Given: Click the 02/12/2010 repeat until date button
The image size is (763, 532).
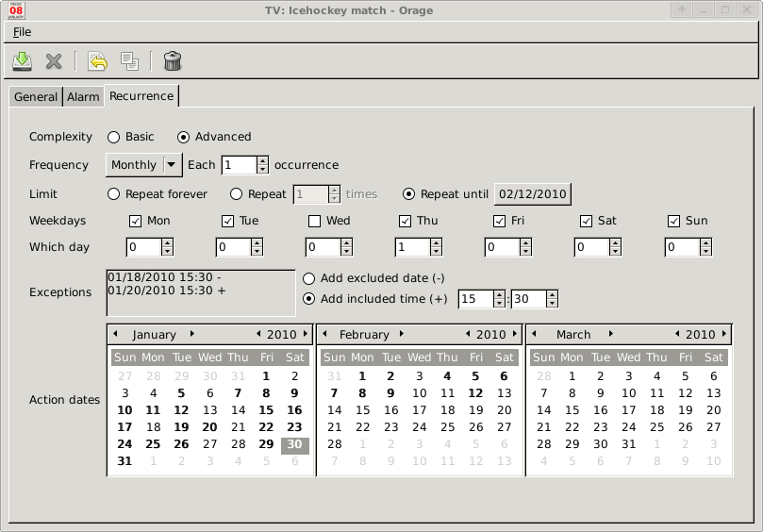Looking at the screenshot, I should coord(533,194).
